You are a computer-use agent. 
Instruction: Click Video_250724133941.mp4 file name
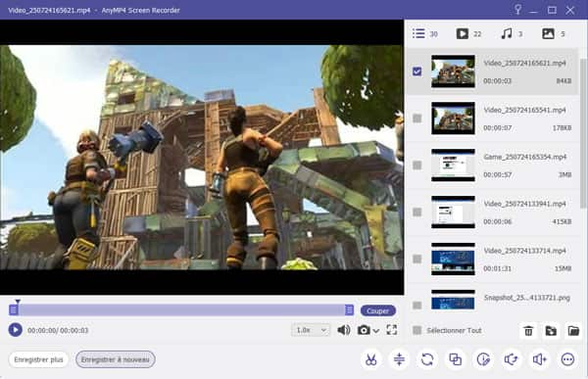(x=524, y=204)
